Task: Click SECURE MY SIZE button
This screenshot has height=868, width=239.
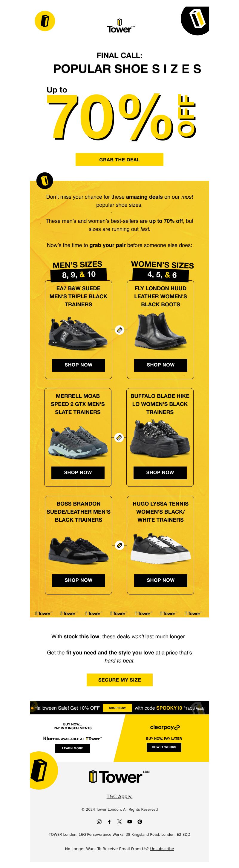Action: [x=119, y=680]
